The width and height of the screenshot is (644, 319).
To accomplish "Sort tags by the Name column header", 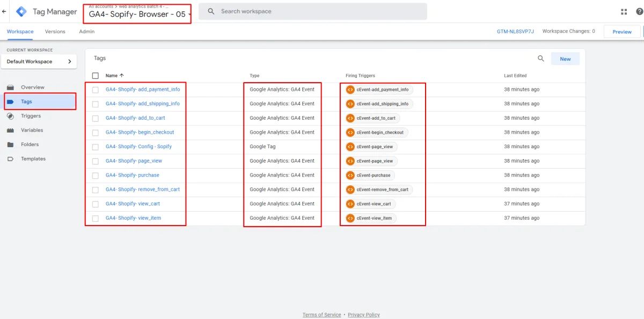I will tap(114, 76).
